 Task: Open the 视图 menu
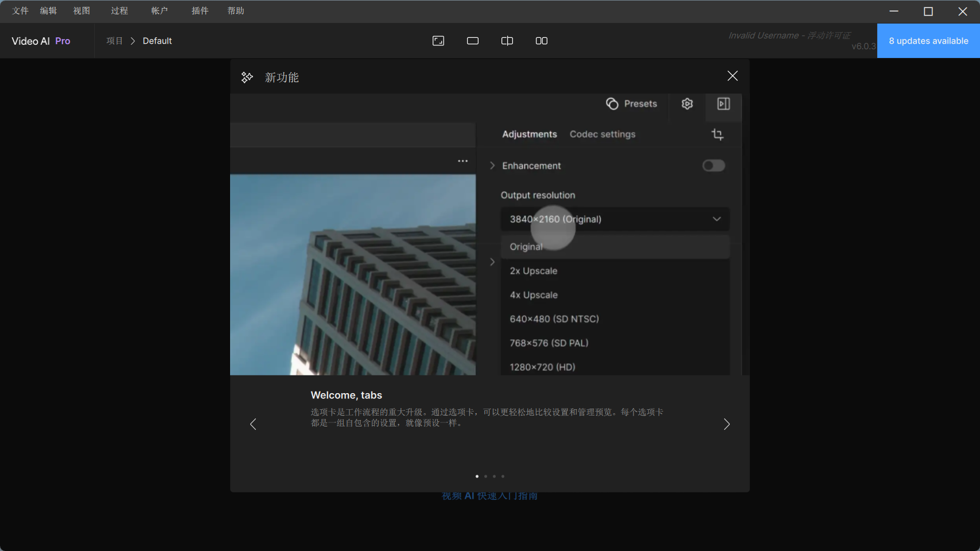81,11
